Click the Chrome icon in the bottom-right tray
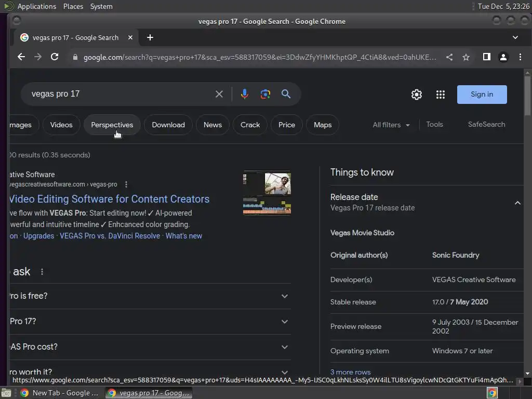 (492, 393)
